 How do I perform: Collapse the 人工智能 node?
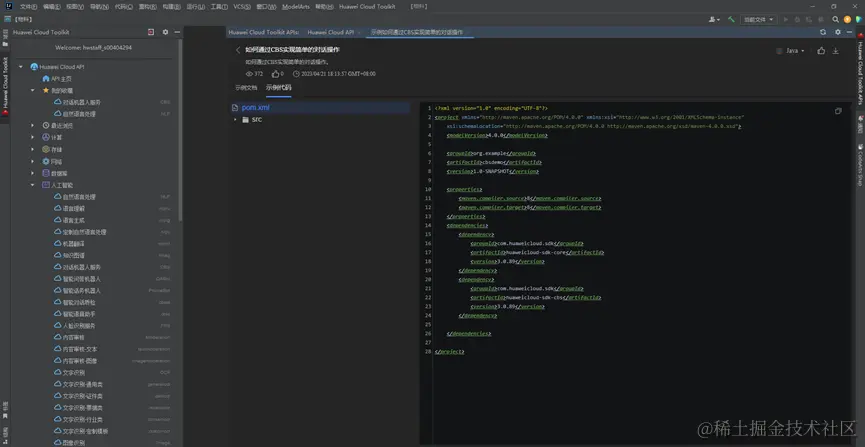(33, 185)
